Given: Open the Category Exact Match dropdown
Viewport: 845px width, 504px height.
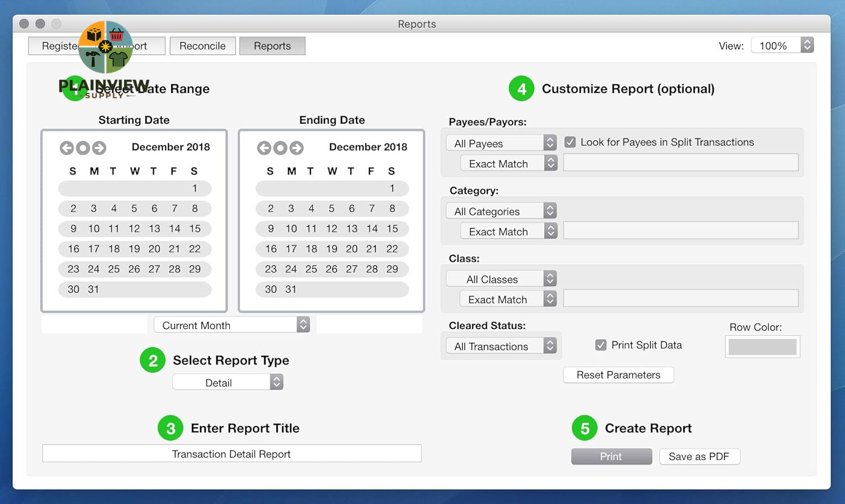Looking at the screenshot, I should click(x=509, y=231).
